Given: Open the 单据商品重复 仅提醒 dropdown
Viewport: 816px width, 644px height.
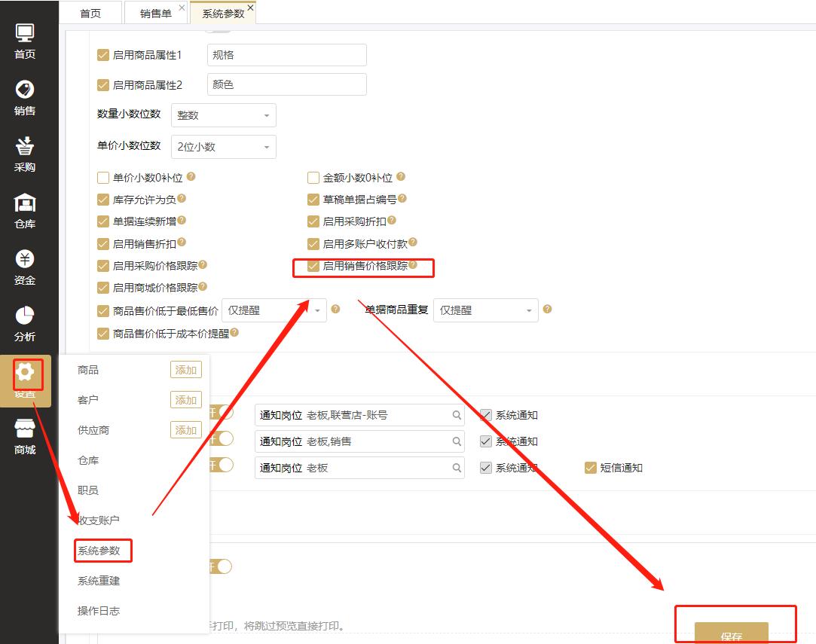Looking at the screenshot, I should [x=485, y=310].
